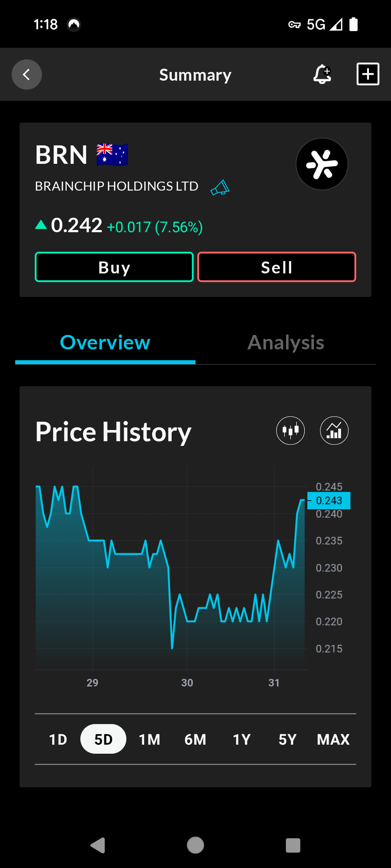This screenshot has height=868, width=391.
Task: Buy BRN shares
Action: [x=114, y=267]
